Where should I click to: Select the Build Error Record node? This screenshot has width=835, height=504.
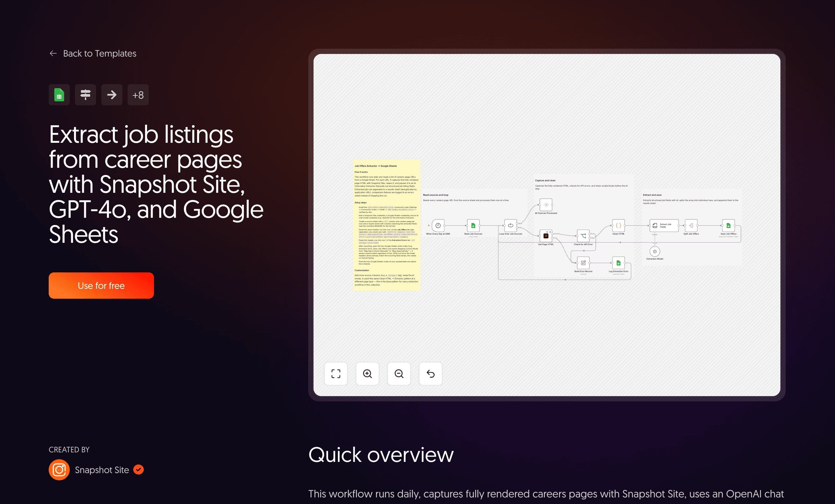(x=583, y=263)
